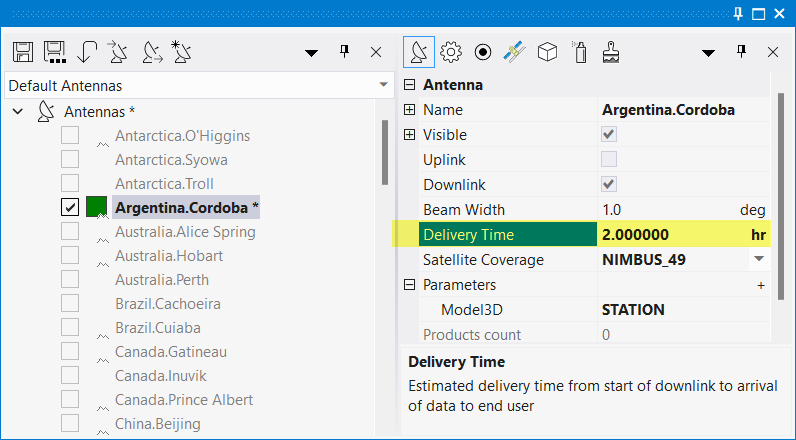Collapse the Parameters section
796x440 pixels.
[x=409, y=285]
